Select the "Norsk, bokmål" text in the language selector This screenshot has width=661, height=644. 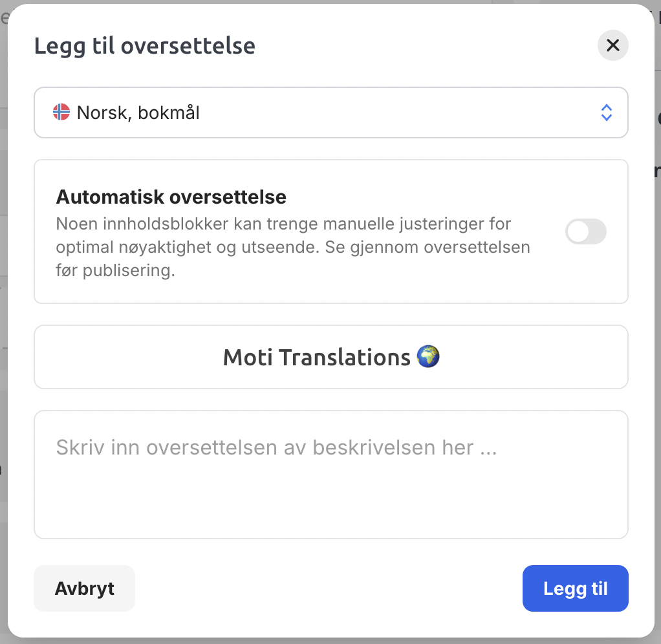pyautogui.click(x=138, y=113)
